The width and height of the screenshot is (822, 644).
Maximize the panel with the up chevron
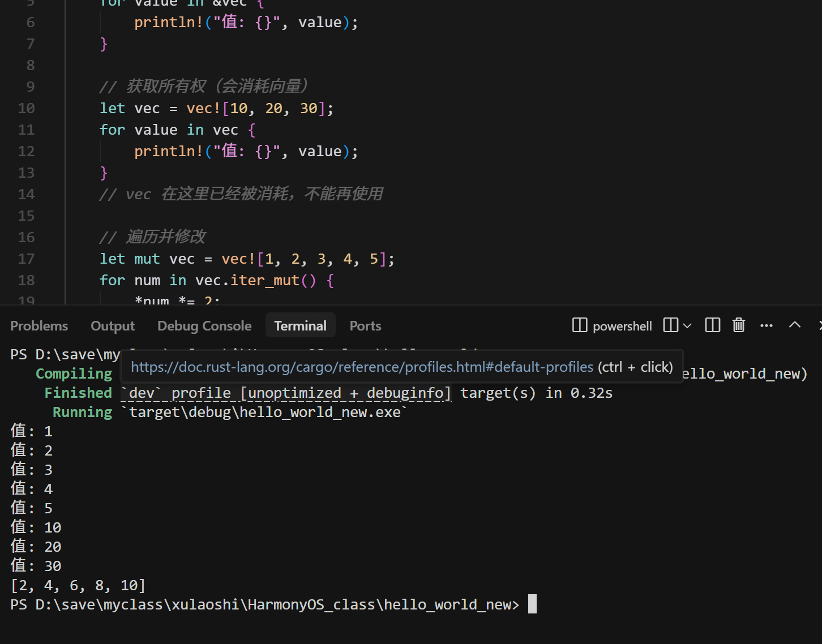point(795,325)
